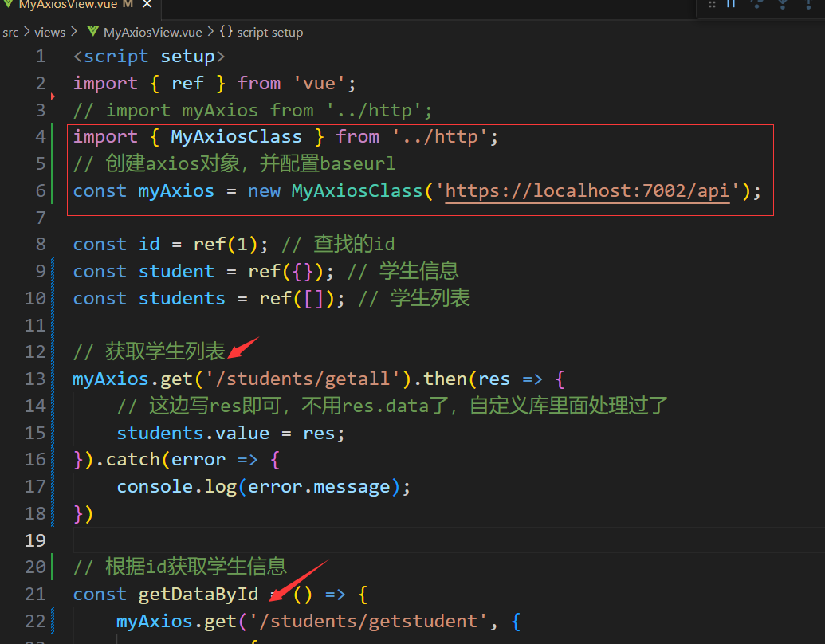Click line number 6 in the gutter
The width and height of the screenshot is (825, 644).
[41, 191]
